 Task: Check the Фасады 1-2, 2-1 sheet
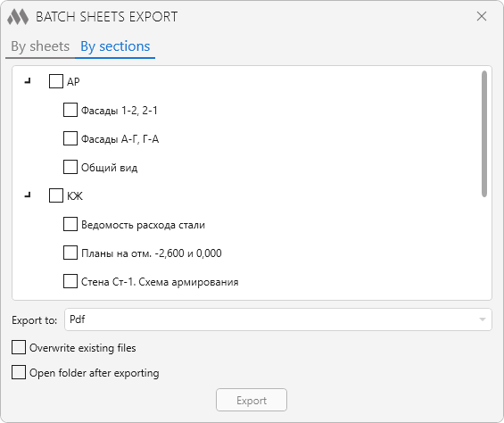coord(70,110)
